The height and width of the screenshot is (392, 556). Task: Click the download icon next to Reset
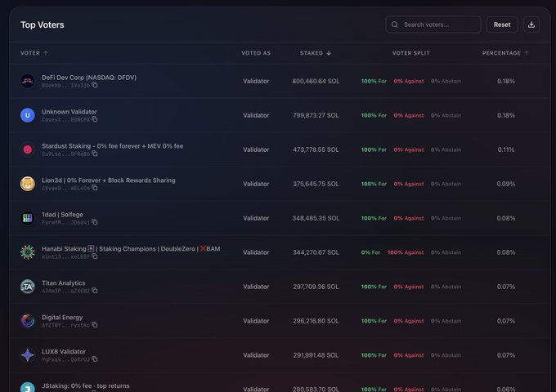(x=531, y=24)
